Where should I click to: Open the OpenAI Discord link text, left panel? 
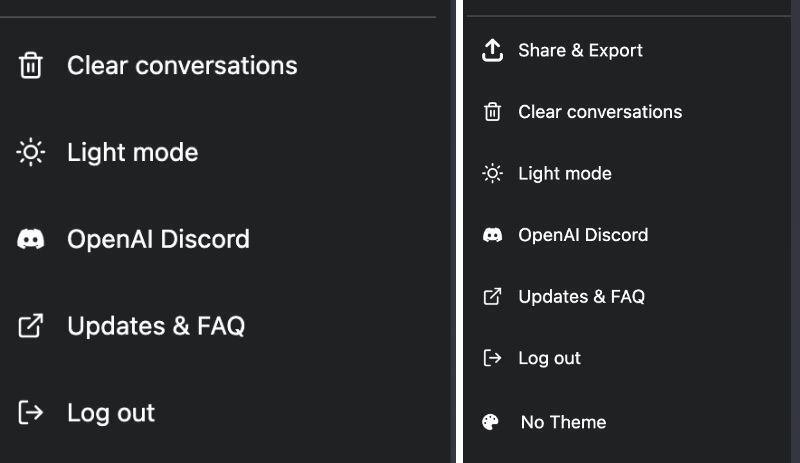(x=158, y=240)
